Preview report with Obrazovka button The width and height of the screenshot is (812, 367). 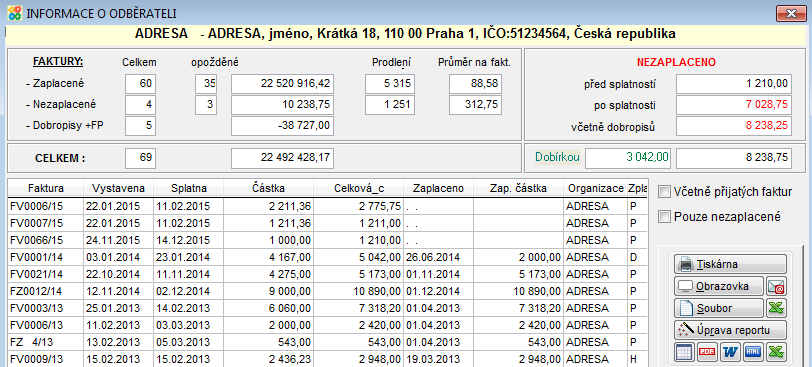point(719,286)
